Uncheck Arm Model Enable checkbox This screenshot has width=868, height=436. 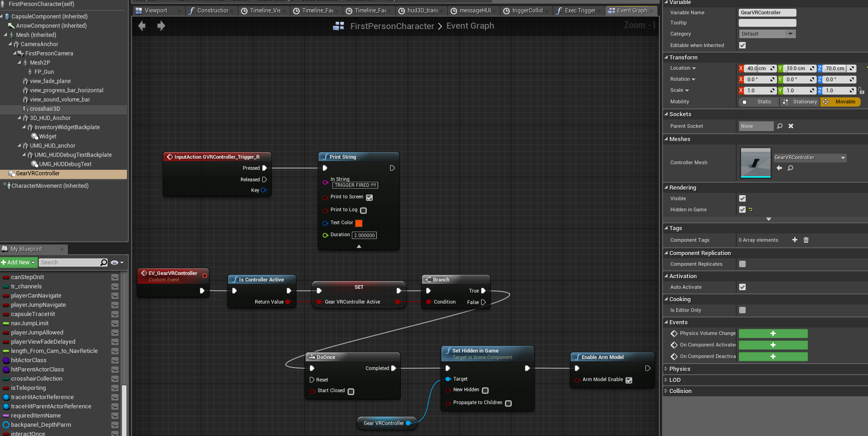(x=629, y=380)
